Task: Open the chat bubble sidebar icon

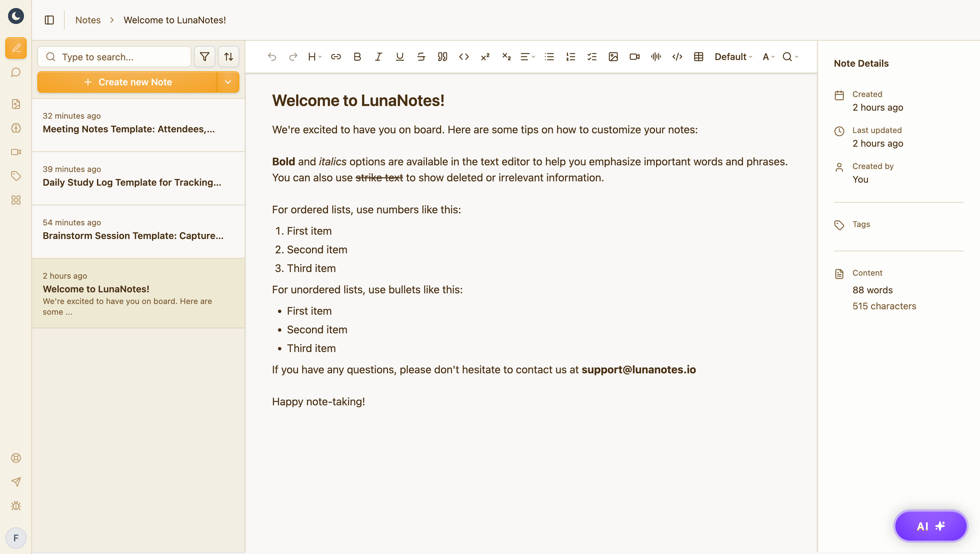Action: click(x=16, y=72)
